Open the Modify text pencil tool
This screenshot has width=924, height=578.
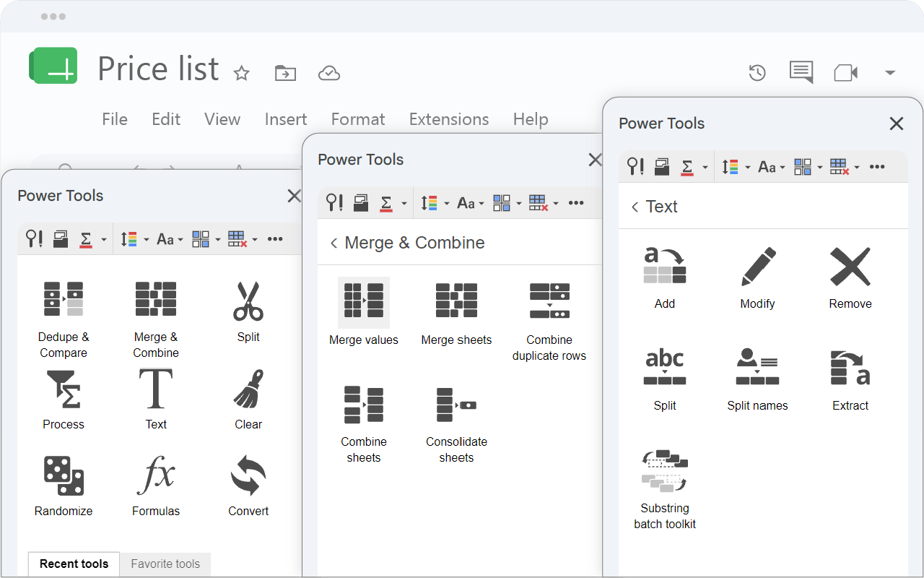758,278
